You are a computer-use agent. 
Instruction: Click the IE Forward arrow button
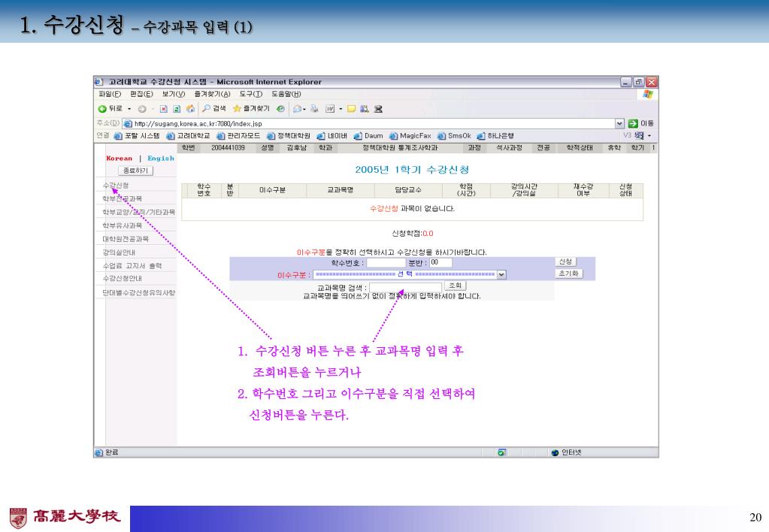[142, 109]
